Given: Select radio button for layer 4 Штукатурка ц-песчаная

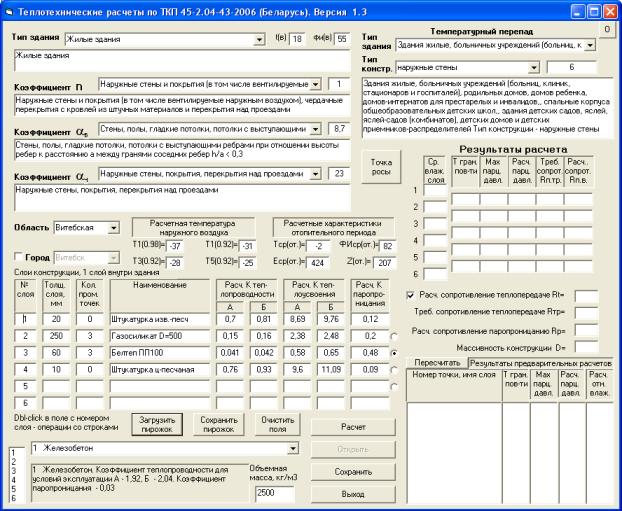Looking at the screenshot, I should (x=394, y=370).
